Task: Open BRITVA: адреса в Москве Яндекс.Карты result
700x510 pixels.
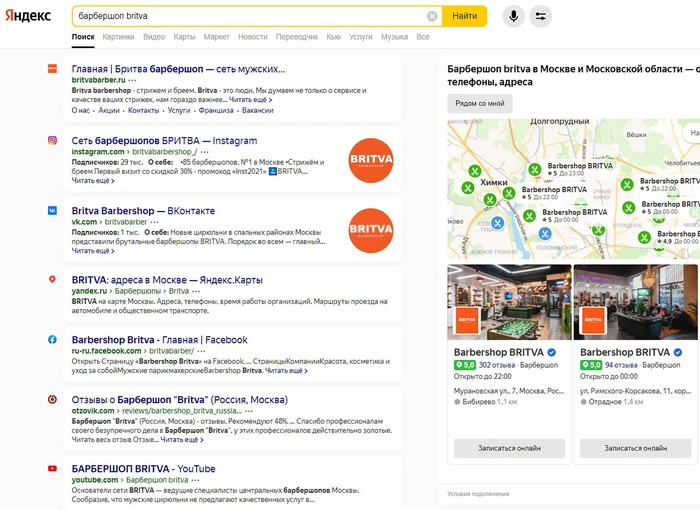Action: (x=167, y=280)
